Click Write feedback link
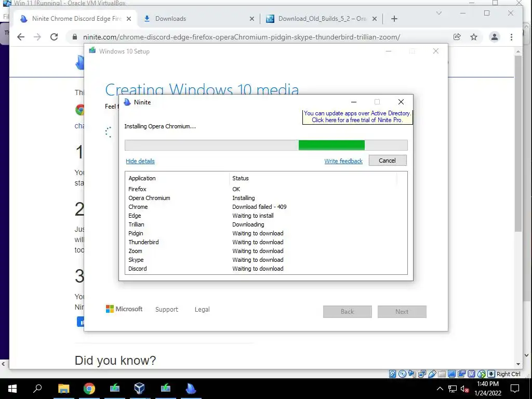The width and height of the screenshot is (532, 399). pos(343,161)
